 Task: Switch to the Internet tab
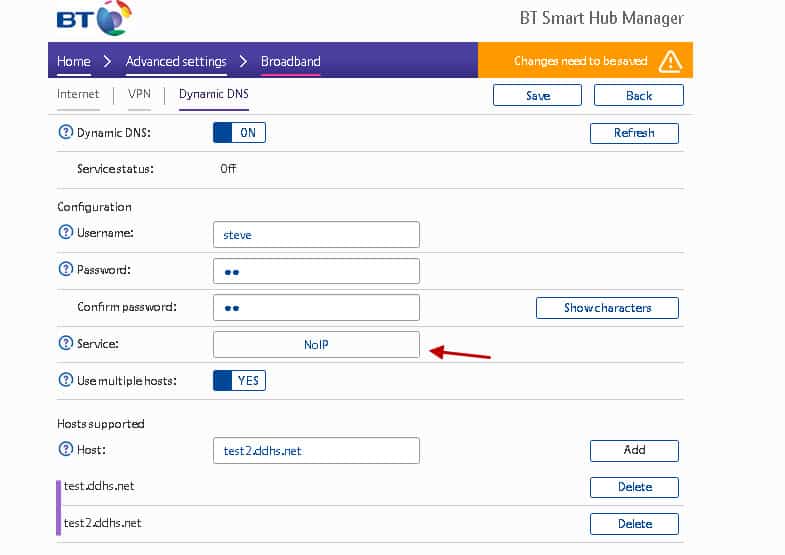(78, 94)
